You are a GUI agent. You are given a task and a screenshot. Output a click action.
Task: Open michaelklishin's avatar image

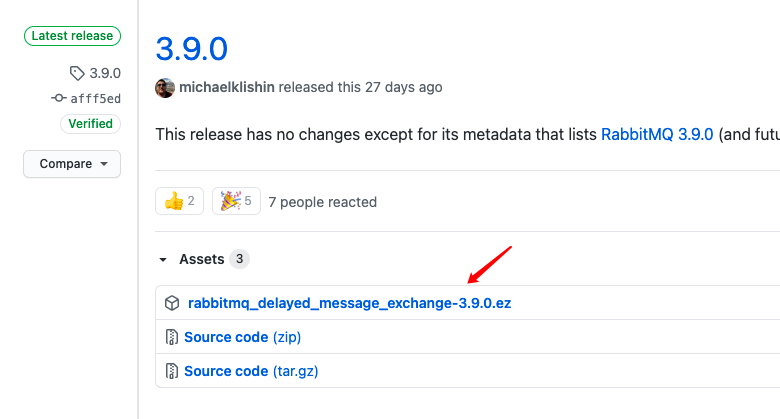click(165, 88)
